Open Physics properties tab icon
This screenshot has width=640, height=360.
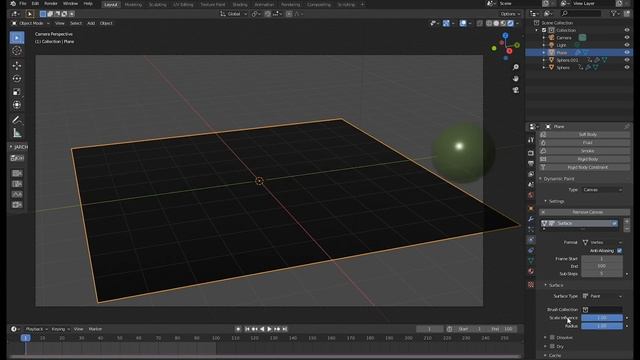coord(531,240)
